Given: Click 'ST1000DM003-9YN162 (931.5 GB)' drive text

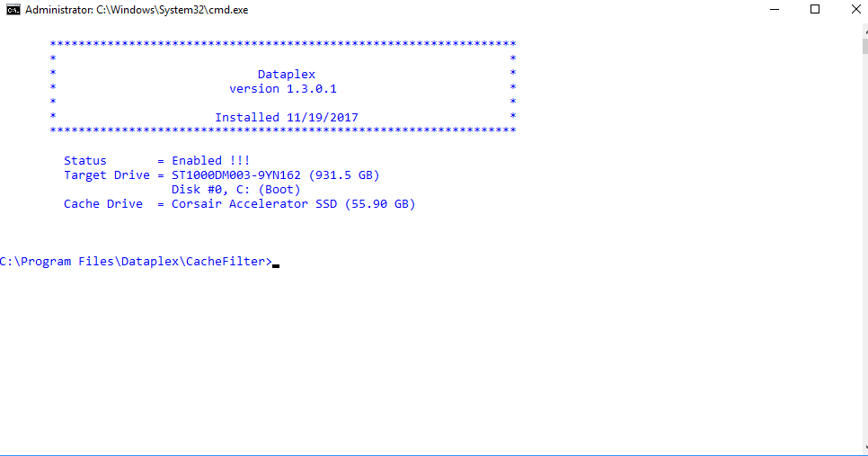Looking at the screenshot, I should coord(275,175).
